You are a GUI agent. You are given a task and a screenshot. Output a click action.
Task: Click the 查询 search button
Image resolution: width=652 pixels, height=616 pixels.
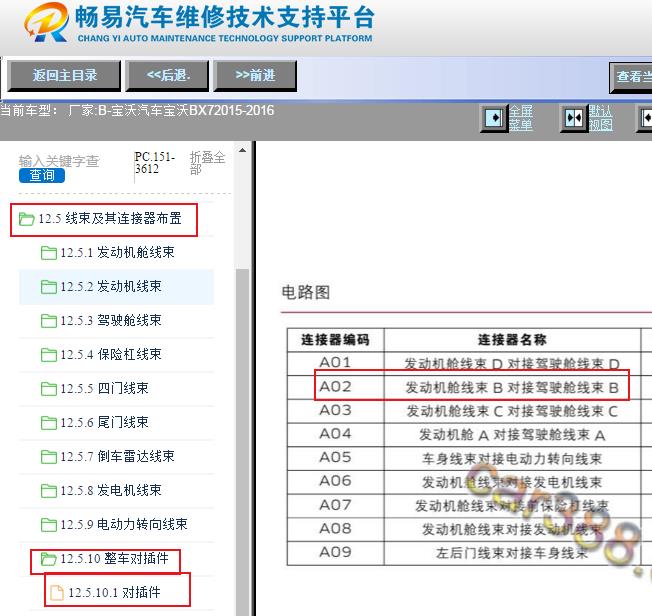pos(42,175)
